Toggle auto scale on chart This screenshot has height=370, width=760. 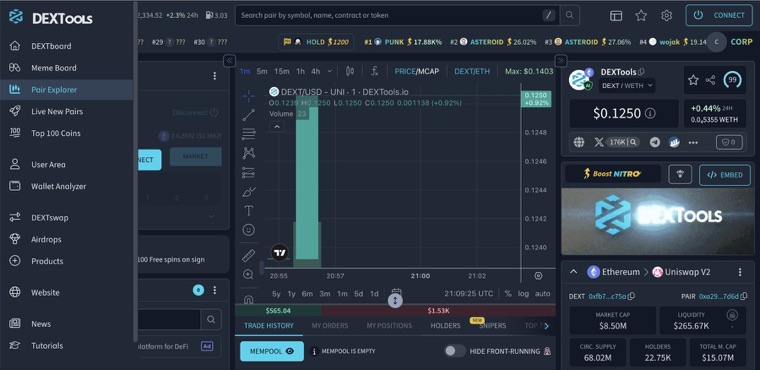[542, 293]
